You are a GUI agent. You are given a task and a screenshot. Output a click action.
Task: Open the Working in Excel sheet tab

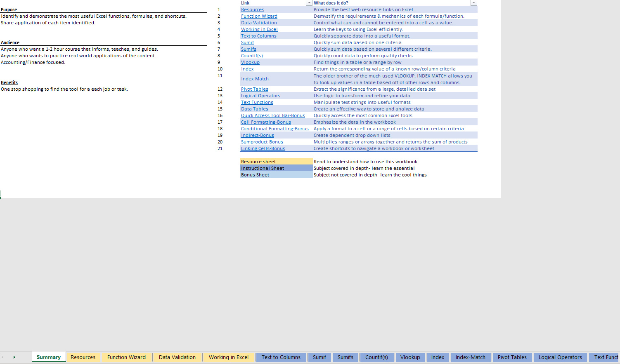[x=229, y=357]
